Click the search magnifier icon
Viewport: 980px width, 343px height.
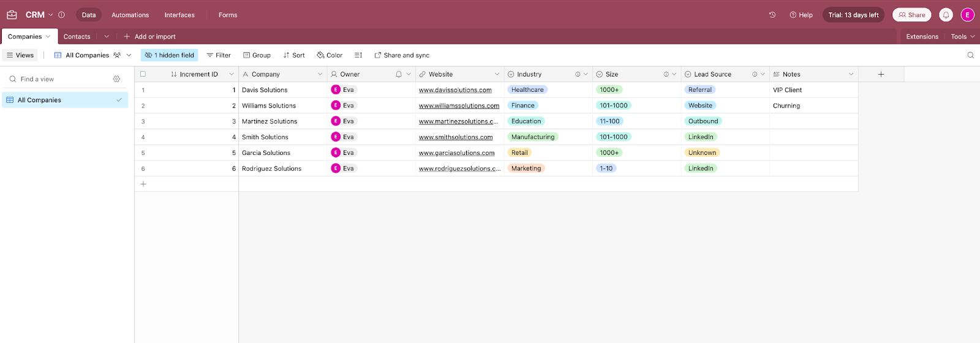click(x=970, y=55)
